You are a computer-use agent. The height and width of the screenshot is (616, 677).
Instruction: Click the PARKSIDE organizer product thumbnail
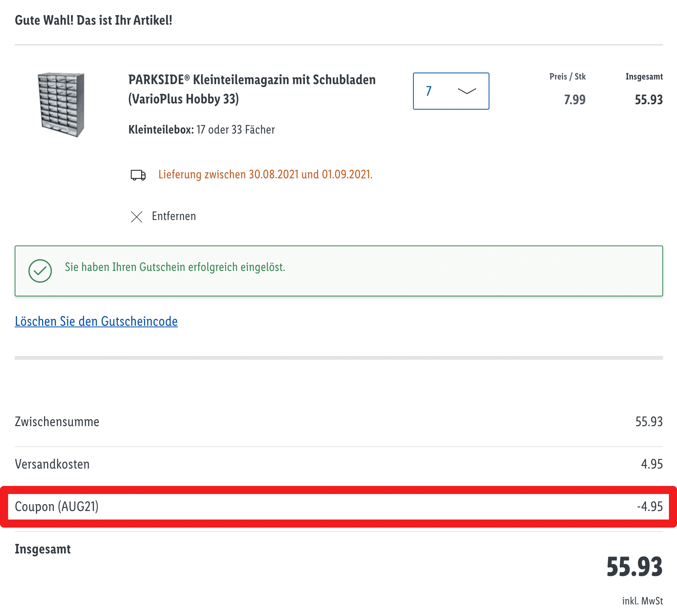(61, 105)
